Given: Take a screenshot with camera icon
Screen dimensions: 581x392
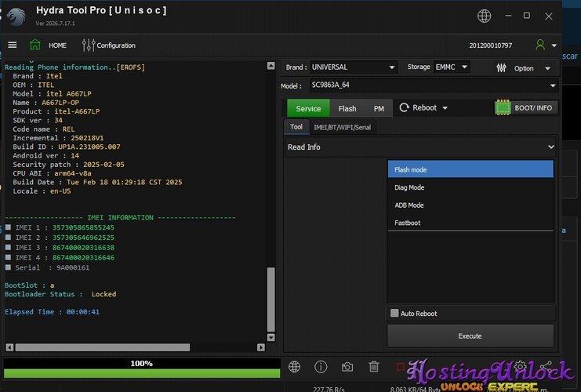Looking at the screenshot, I should pos(347,367).
